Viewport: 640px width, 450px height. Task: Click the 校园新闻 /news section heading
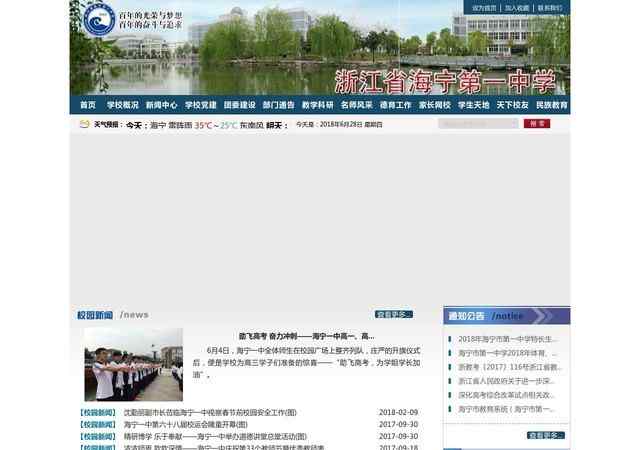[x=113, y=315]
